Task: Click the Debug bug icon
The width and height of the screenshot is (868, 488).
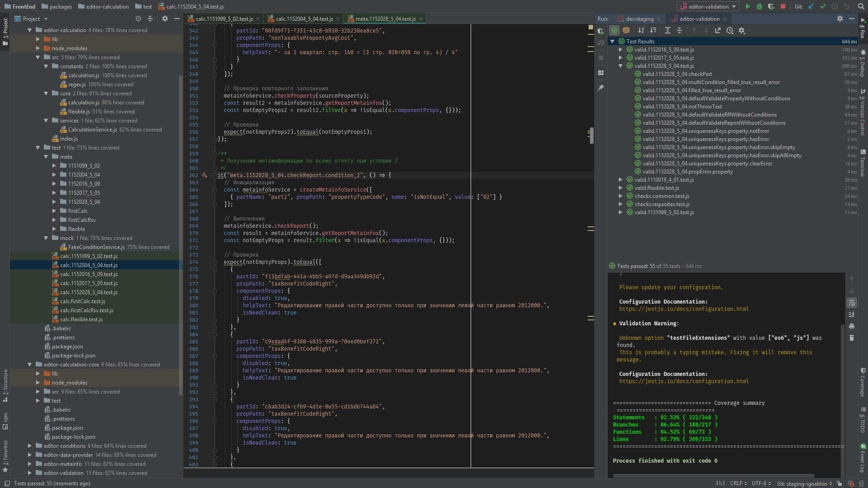Action: click(x=759, y=6)
